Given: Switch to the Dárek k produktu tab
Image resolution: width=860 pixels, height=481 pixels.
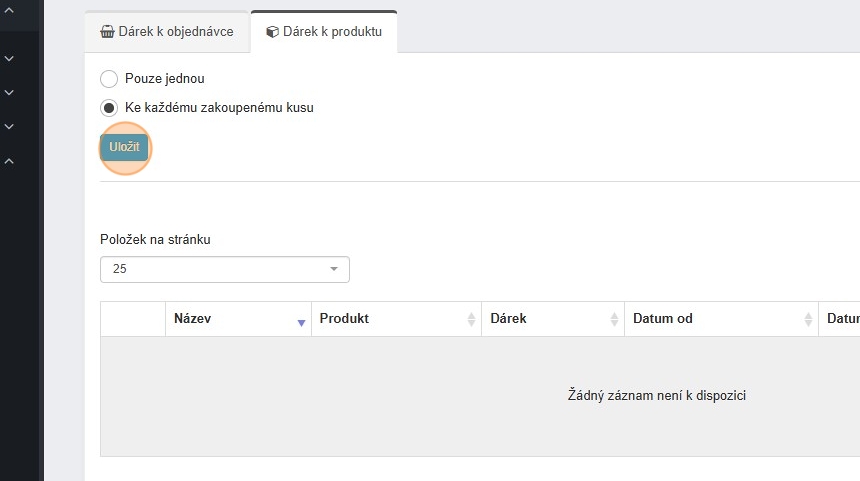Looking at the screenshot, I should [x=324, y=32].
